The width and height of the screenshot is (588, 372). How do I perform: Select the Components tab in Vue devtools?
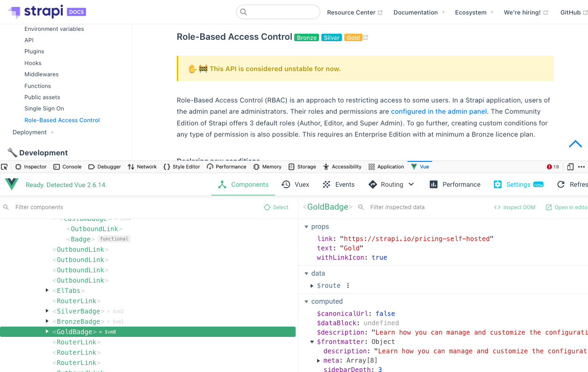click(x=243, y=184)
